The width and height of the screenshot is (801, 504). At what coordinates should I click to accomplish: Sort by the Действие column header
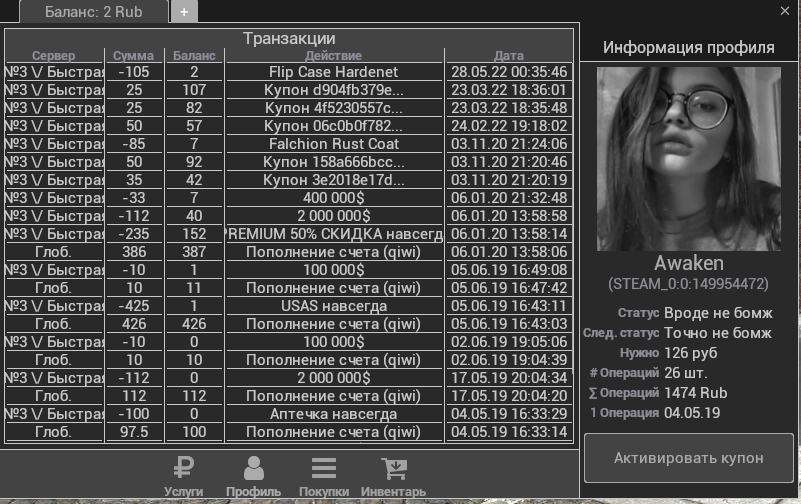coord(334,56)
